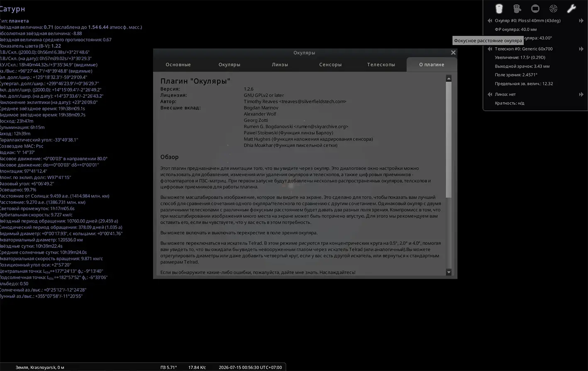
Task: Select previous lens with left arrow
Action: point(490,95)
